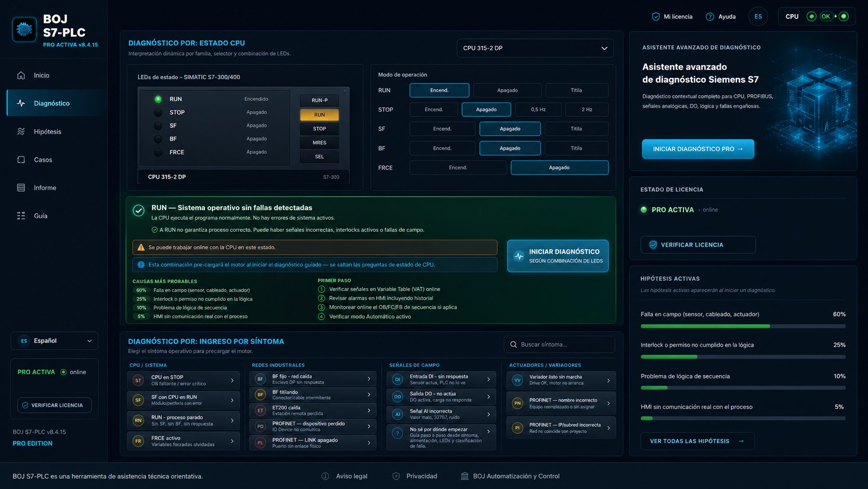
Task: Open the Español language dropdown
Action: (55, 341)
